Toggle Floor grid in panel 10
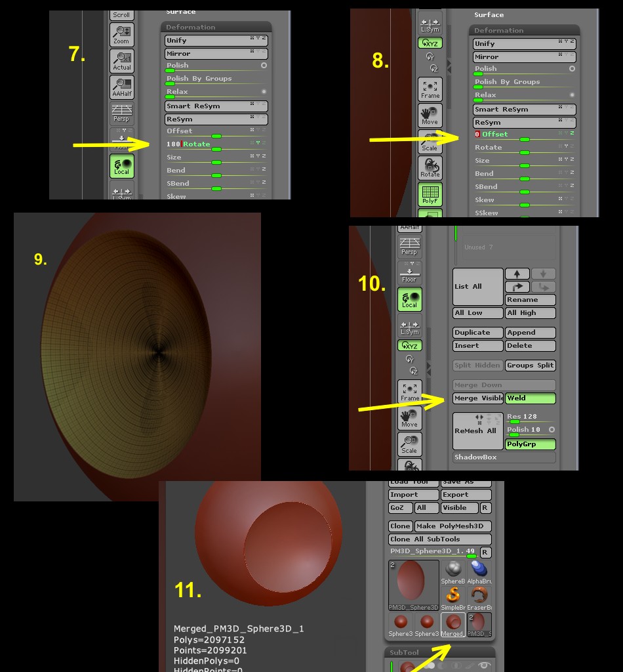This screenshot has height=672, width=623. (410, 274)
